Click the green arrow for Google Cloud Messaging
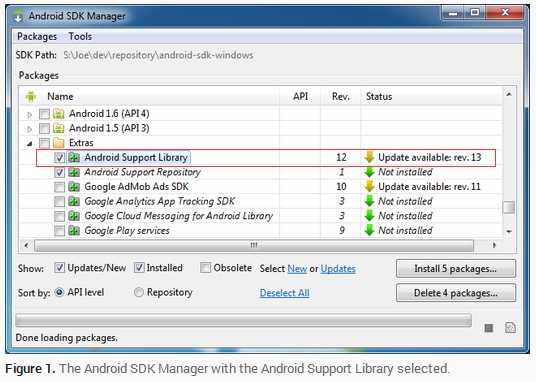536x382 pixels. tap(369, 216)
